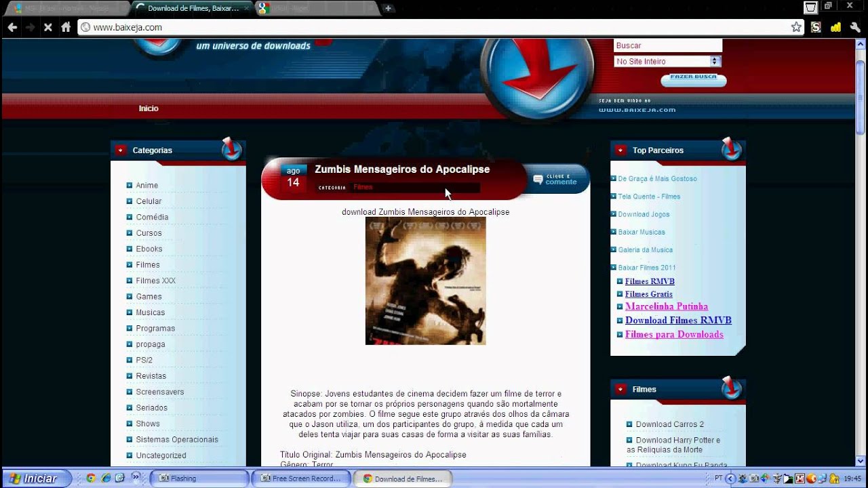868x488 pixels.
Task: Collapse the Top Parceiros panel arrow
Action: pyautogui.click(x=620, y=150)
